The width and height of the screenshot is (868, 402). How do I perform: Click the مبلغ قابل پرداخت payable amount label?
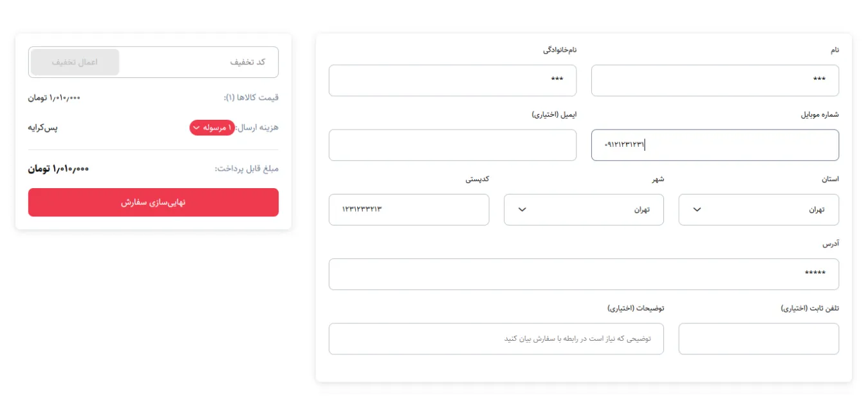tap(246, 169)
